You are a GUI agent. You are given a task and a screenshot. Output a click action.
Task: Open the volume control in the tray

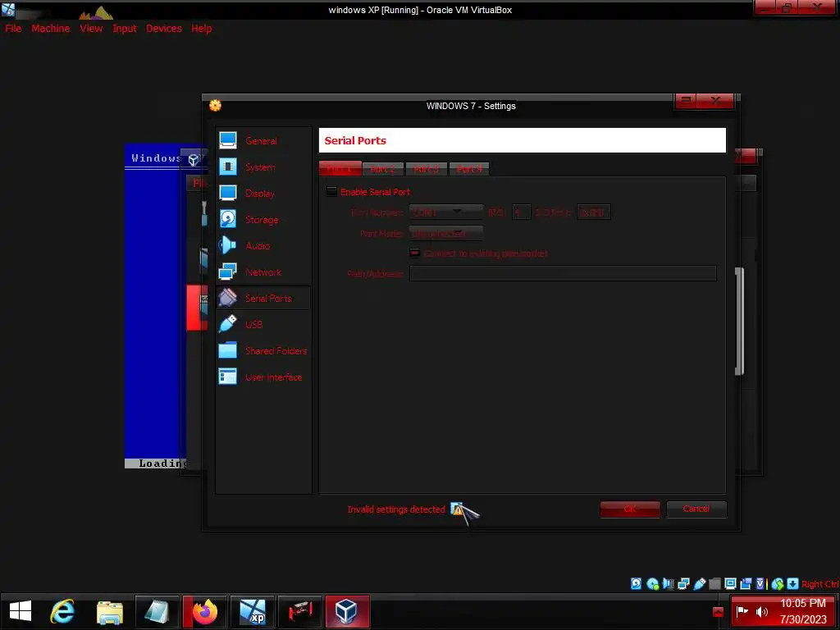761,612
